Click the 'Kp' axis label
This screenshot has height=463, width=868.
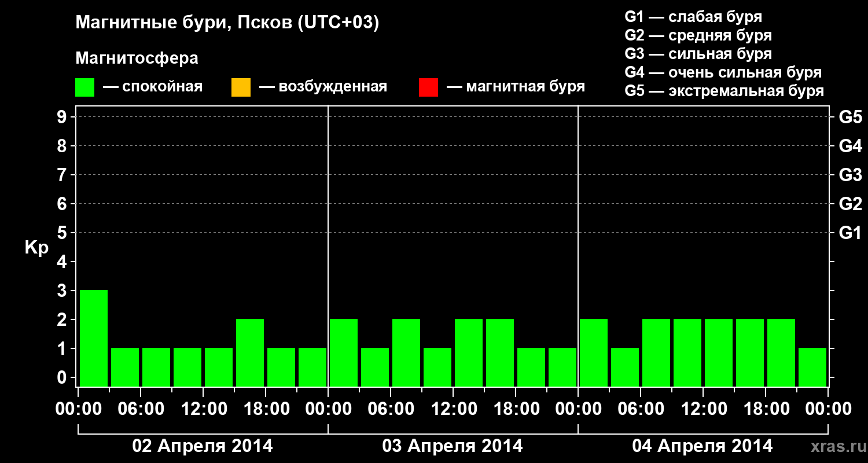click(x=36, y=248)
